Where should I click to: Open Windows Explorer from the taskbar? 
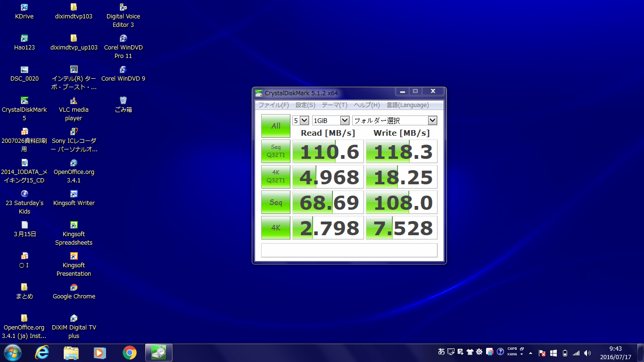click(x=71, y=353)
